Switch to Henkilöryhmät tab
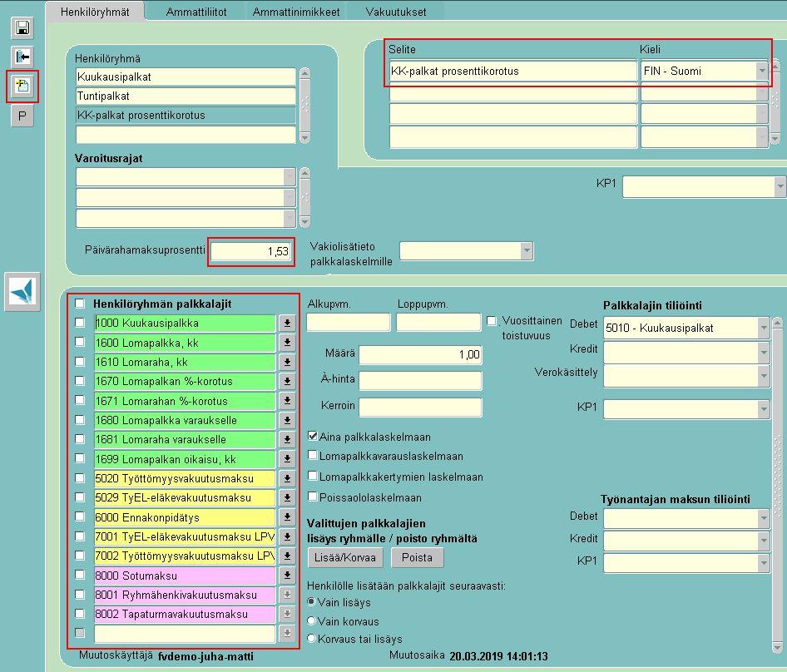Viewport: 787px width, 672px height. coord(95,12)
